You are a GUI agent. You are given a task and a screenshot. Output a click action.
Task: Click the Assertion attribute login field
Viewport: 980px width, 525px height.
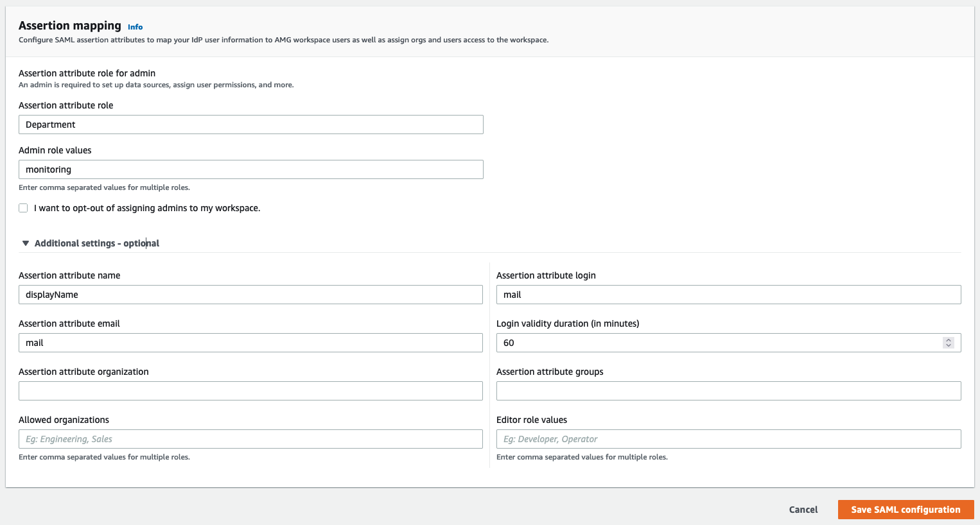[729, 295]
